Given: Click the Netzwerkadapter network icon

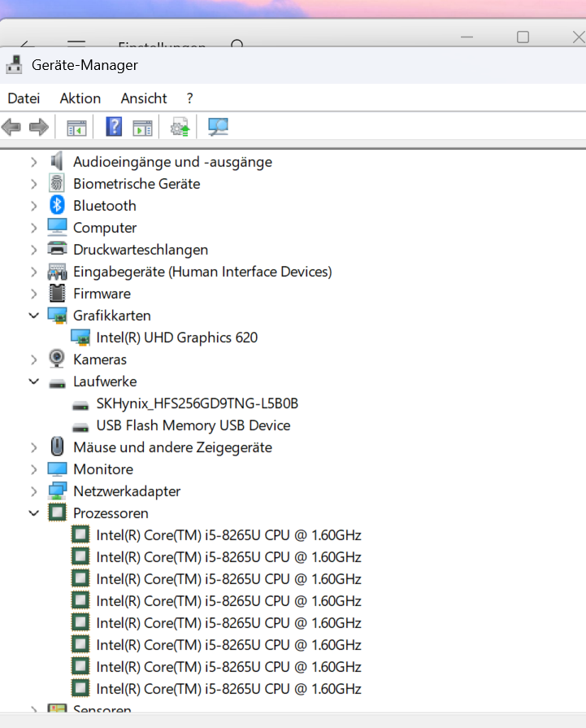Looking at the screenshot, I should tap(57, 490).
